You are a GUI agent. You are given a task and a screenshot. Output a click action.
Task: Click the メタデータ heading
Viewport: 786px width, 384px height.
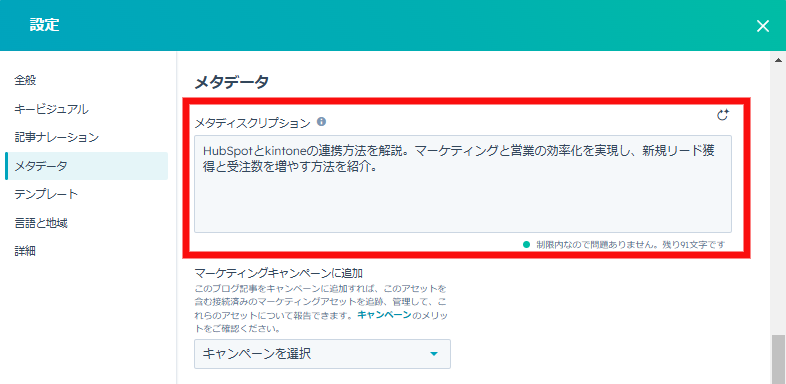(232, 82)
